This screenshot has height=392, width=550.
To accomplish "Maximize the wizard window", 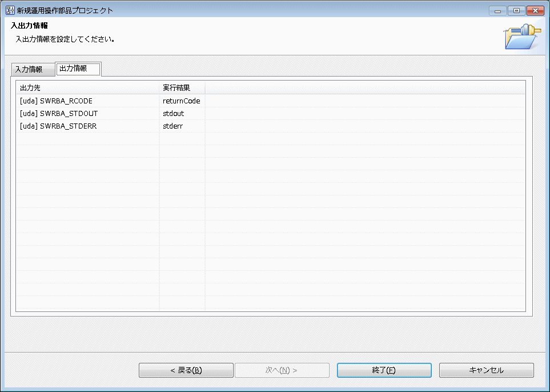I will (x=516, y=10).
